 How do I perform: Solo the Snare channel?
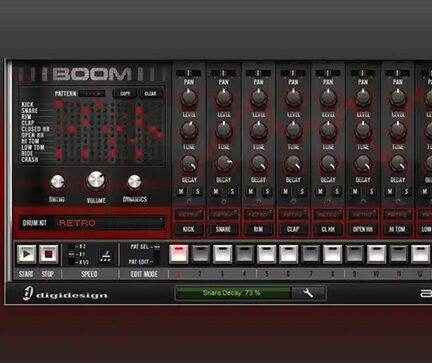(x=232, y=192)
